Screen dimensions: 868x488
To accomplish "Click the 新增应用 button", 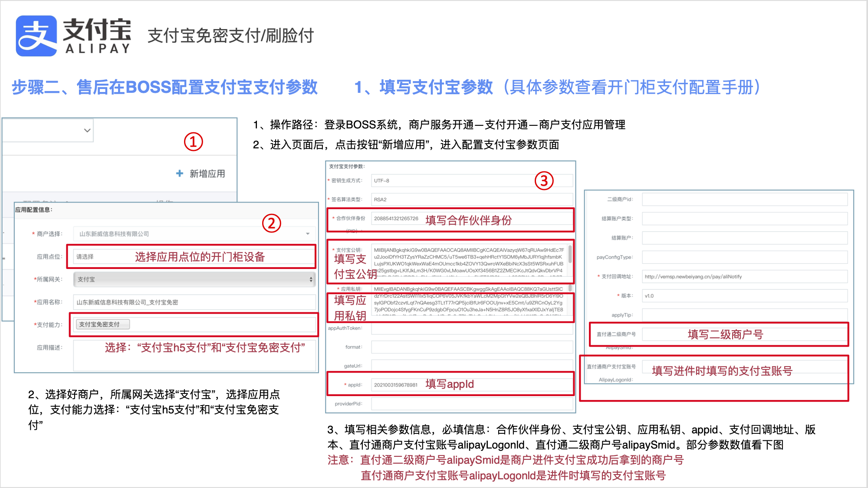I will [201, 174].
